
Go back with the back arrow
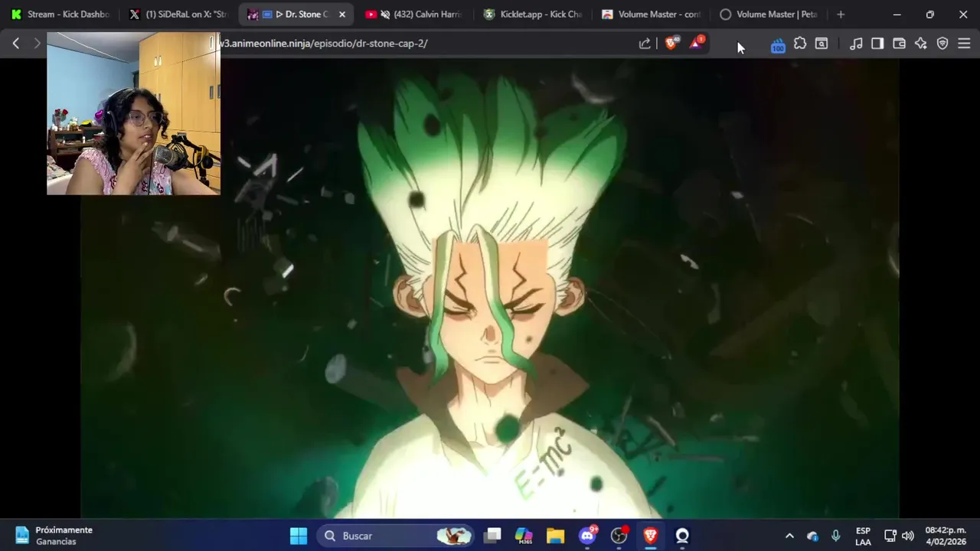click(x=15, y=44)
